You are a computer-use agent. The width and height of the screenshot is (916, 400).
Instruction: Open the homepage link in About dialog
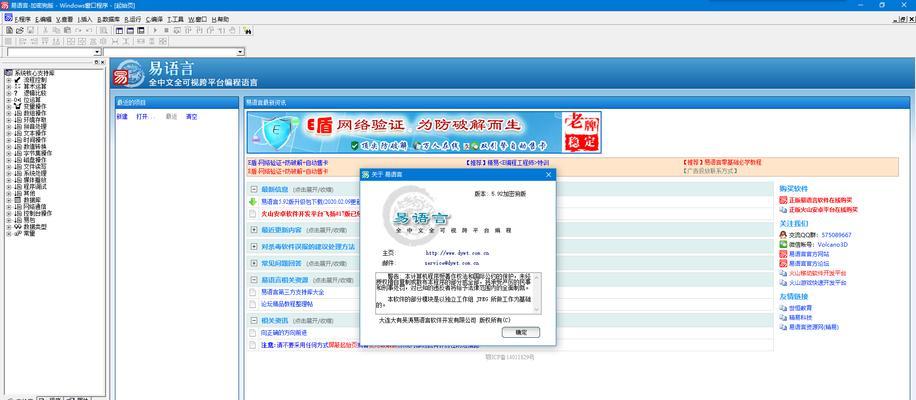[x=457, y=253]
